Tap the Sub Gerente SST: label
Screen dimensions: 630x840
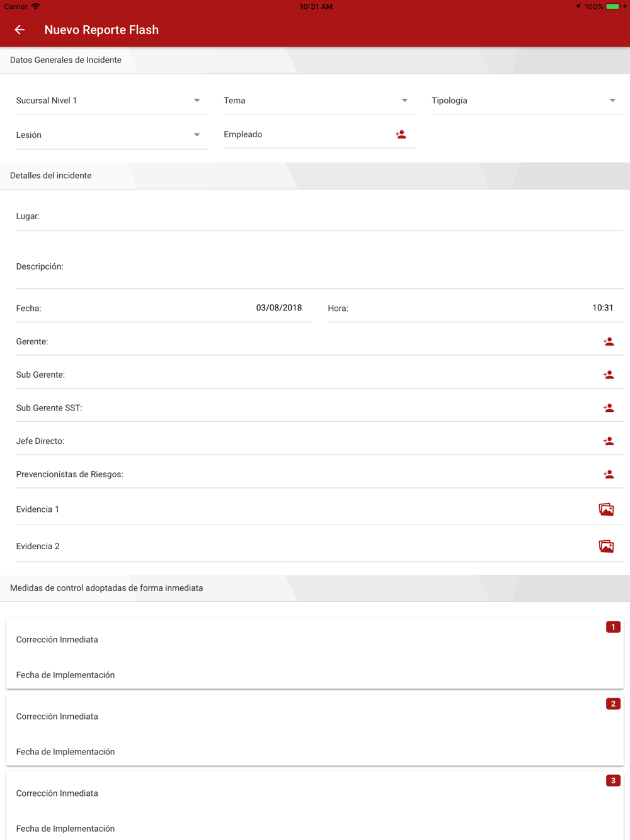[49, 408]
